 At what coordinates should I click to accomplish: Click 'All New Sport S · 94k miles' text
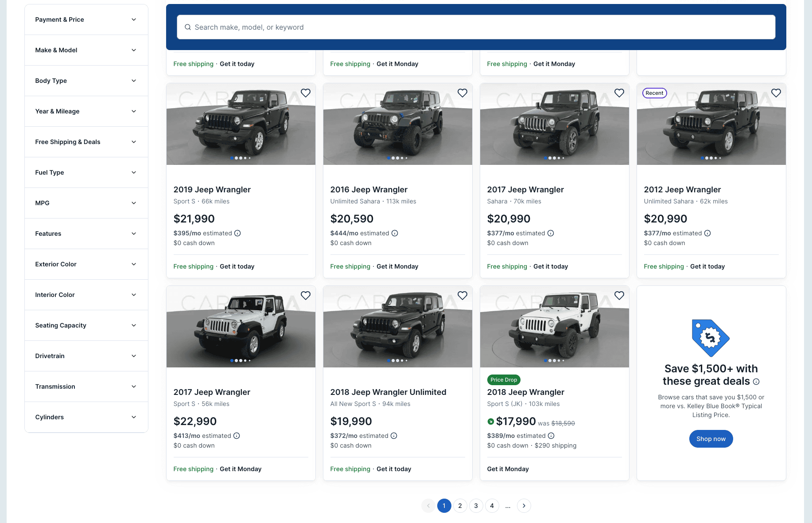click(370, 404)
